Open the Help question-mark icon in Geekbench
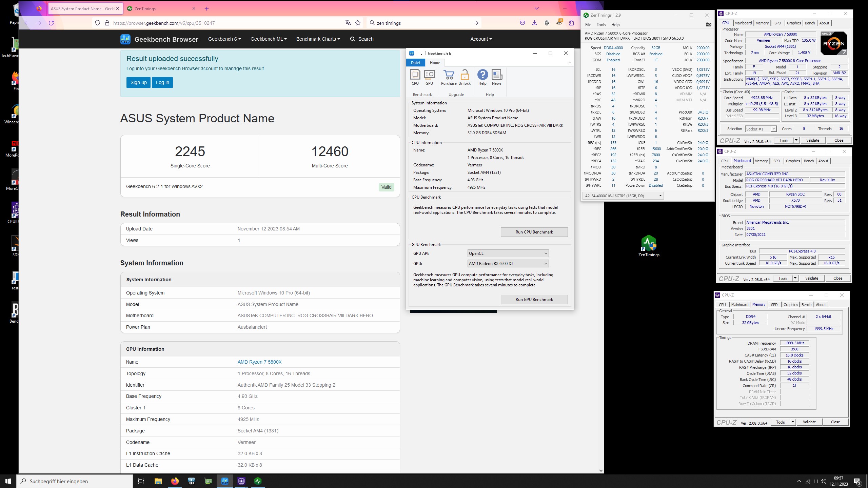This screenshot has height=488, width=868. click(x=482, y=77)
